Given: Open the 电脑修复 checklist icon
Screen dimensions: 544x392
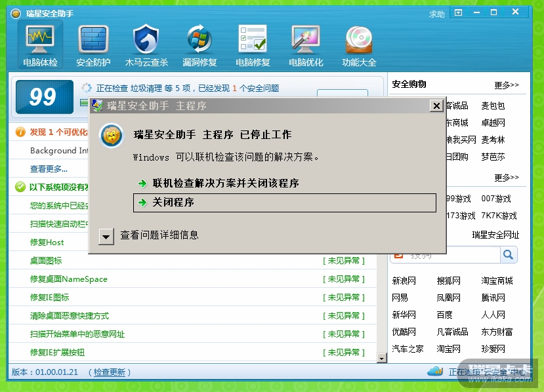Looking at the screenshot, I should [x=253, y=45].
